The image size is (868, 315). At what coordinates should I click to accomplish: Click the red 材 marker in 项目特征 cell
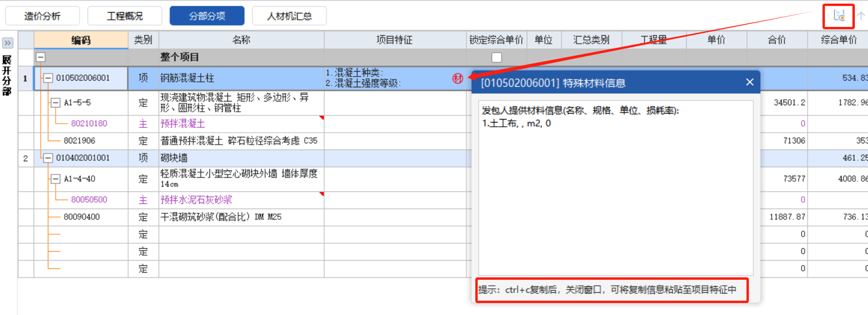point(458,78)
